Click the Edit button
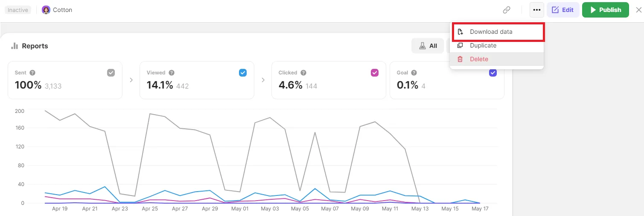 coord(563,10)
